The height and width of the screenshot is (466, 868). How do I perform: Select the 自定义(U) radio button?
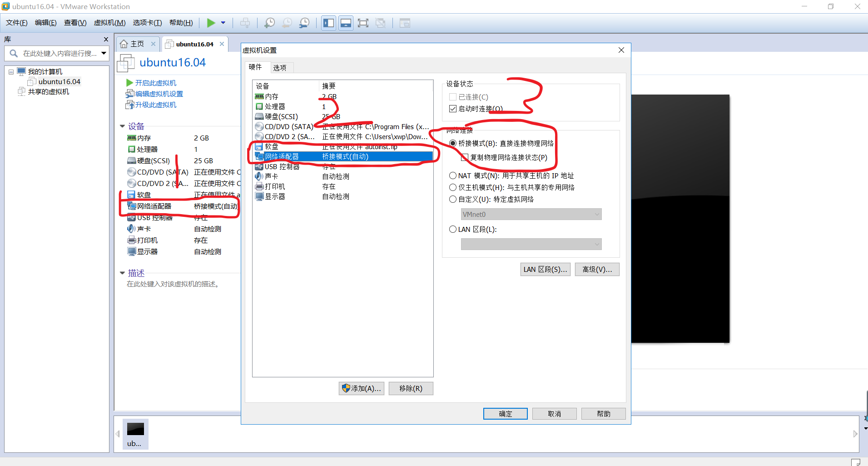453,199
